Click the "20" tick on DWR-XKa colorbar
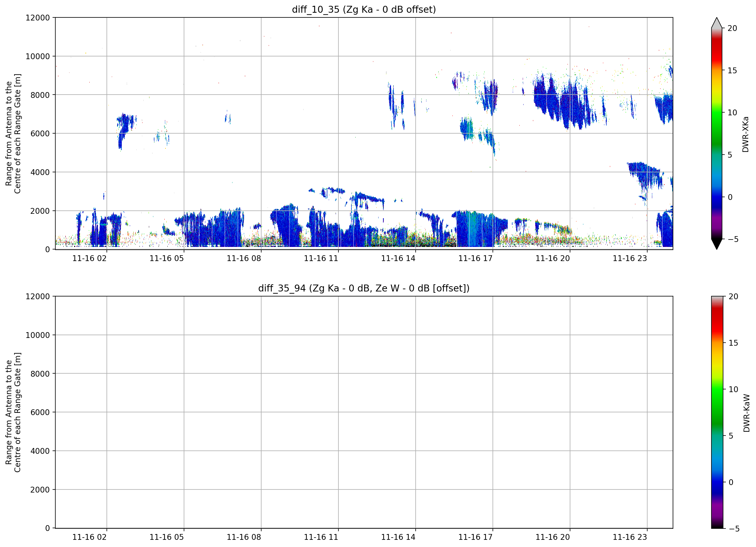This screenshot has height=547, width=756. [x=732, y=28]
